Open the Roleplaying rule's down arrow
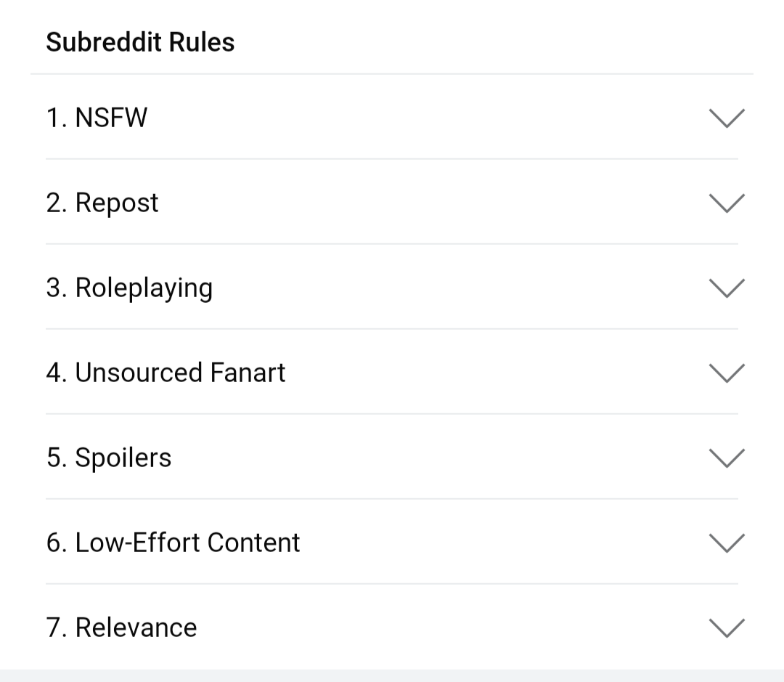 pos(727,288)
